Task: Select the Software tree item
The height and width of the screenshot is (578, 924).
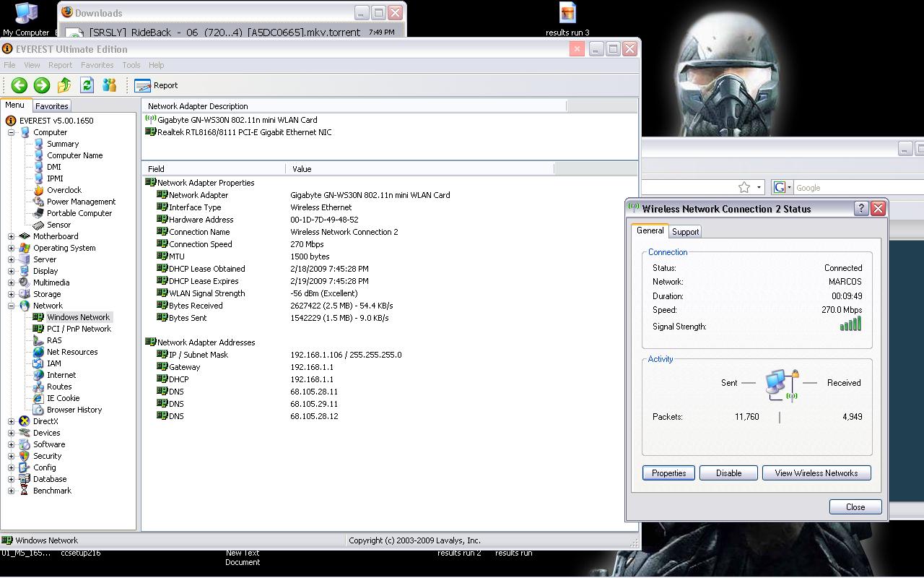Action: tap(49, 444)
